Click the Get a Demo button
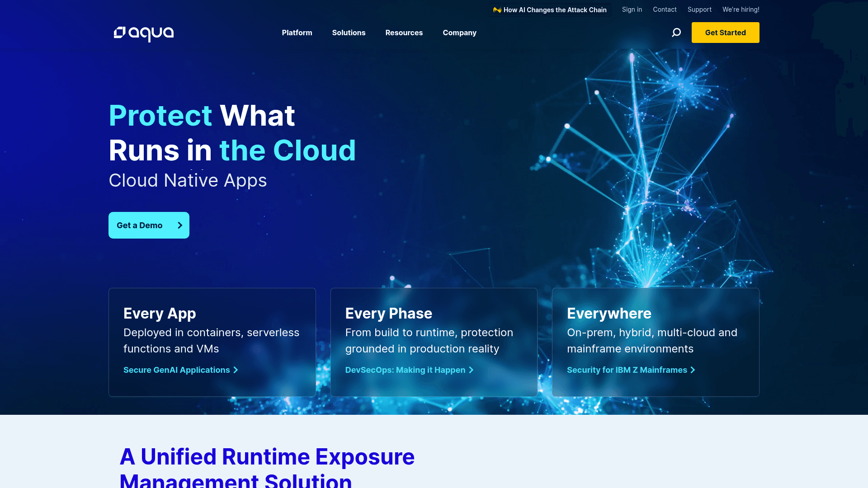This screenshot has width=868, height=488. coord(149,225)
